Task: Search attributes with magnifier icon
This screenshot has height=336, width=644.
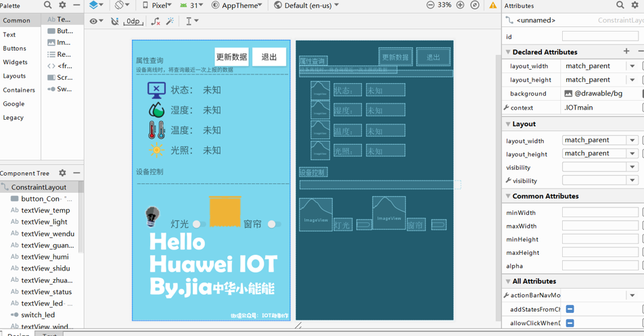Action: coord(620,5)
